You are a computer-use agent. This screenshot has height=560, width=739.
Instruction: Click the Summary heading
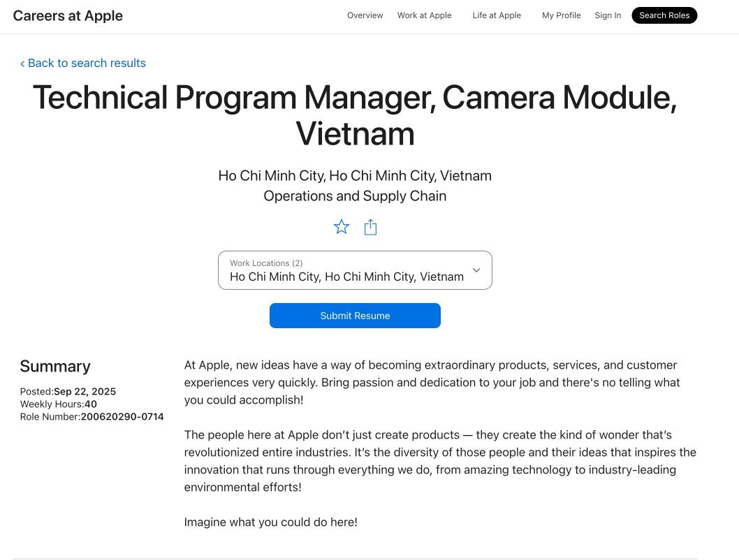55,367
